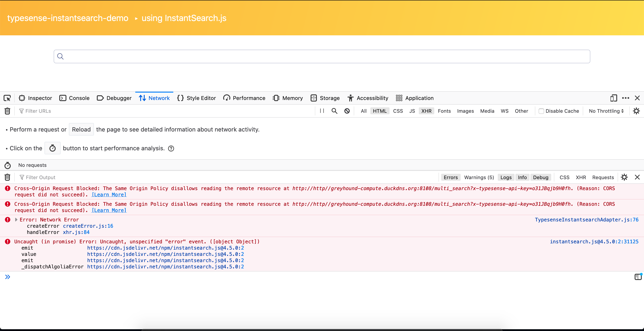
Task: Open devtools more options menu
Action: pyautogui.click(x=625, y=98)
